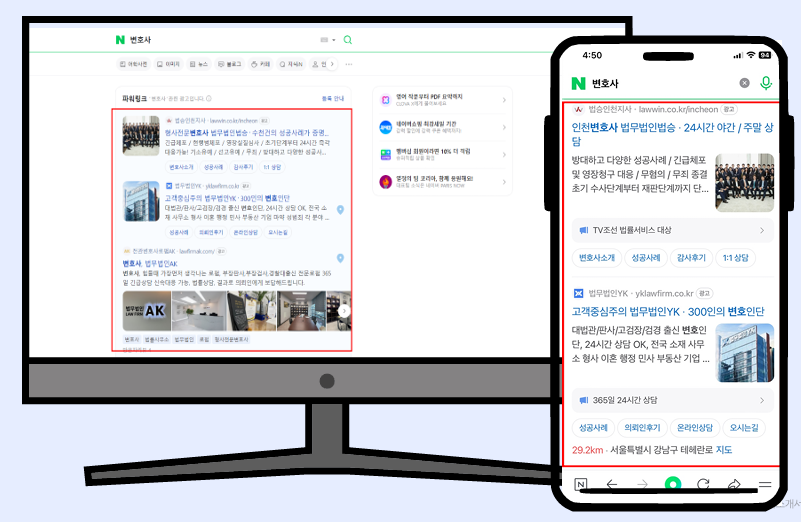Tap the Naver N logo on mobile
Screen dimensions: 801x522
pyautogui.click(x=577, y=83)
